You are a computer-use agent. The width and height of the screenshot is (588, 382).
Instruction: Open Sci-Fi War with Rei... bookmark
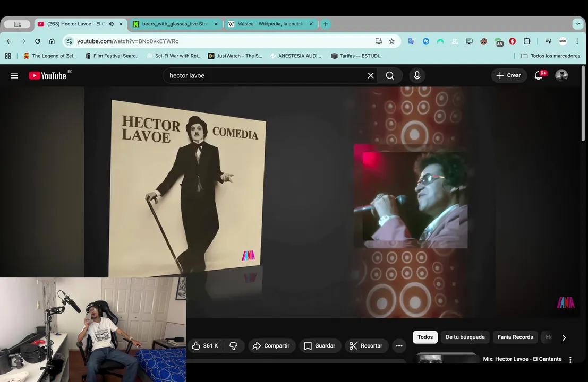pyautogui.click(x=174, y=56)
